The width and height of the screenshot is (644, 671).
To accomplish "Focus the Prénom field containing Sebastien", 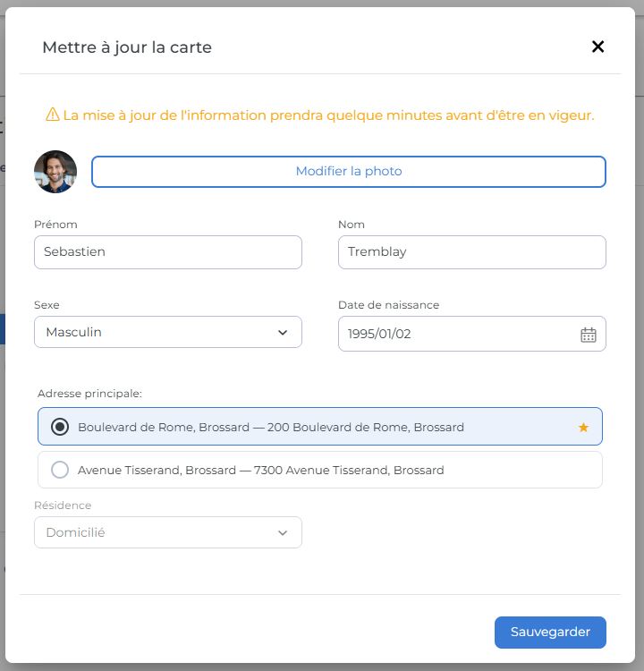I will click(x=167, y=252).
